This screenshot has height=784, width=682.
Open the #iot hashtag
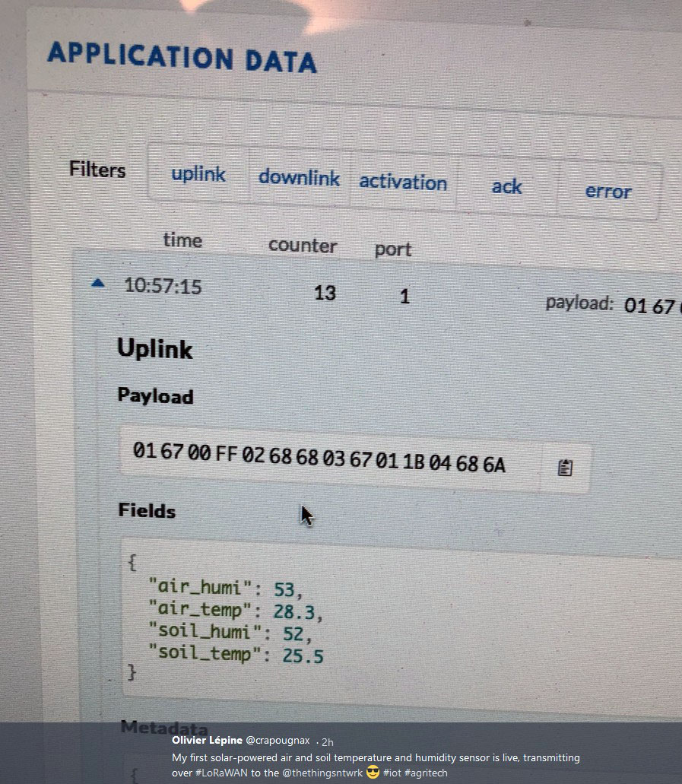point(392,773)
